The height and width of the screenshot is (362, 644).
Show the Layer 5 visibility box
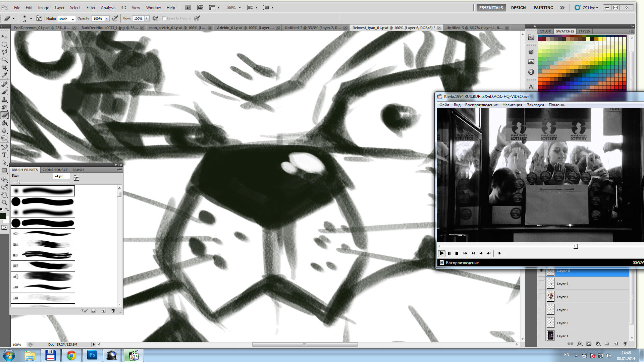541,284
